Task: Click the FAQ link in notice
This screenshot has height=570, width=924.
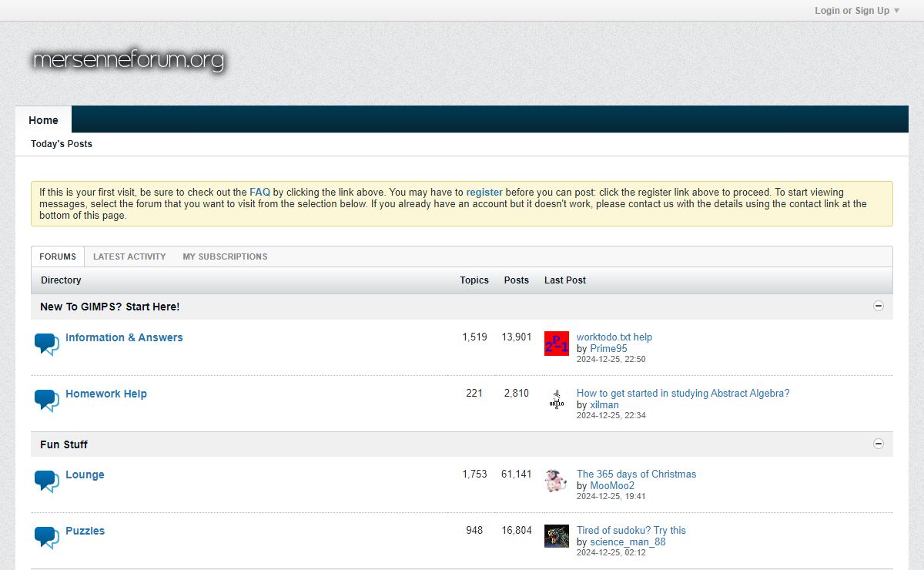Action: pos(259,193)
